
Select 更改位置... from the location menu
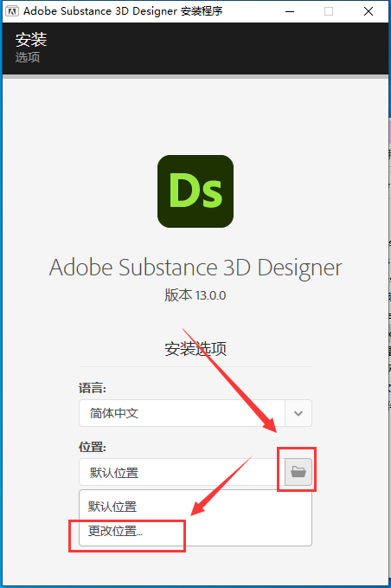[115, 531]
